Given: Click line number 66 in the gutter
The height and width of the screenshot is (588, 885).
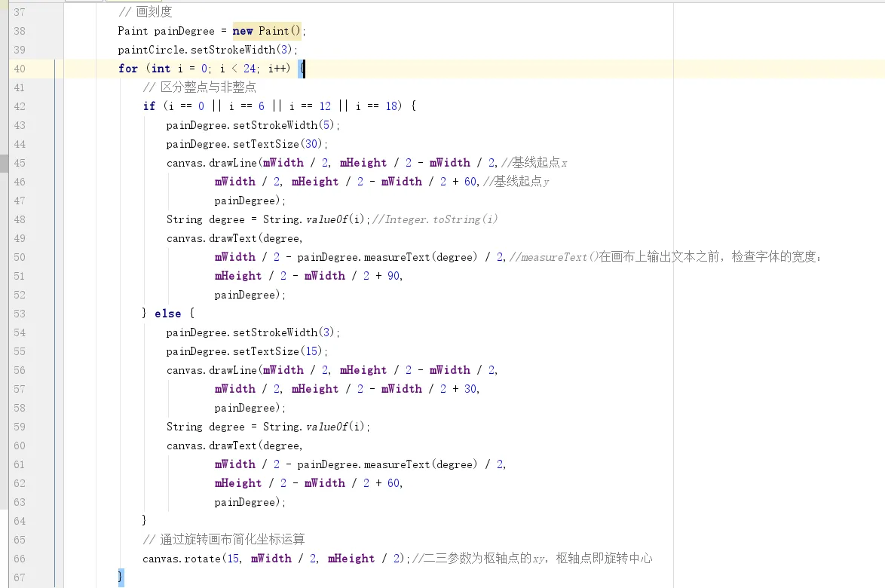Looking at the screenshot, I should tap(19, 559).
